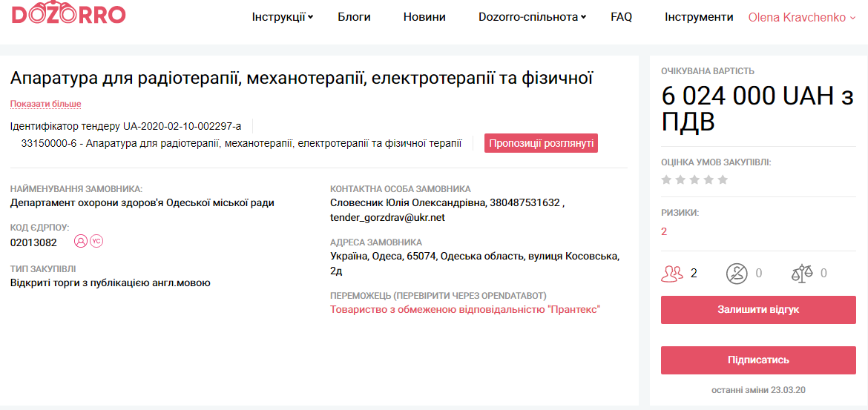Viewport: 868px width, 410px height.
Task: Rate the tender with the third star
Action: [694, 180]
